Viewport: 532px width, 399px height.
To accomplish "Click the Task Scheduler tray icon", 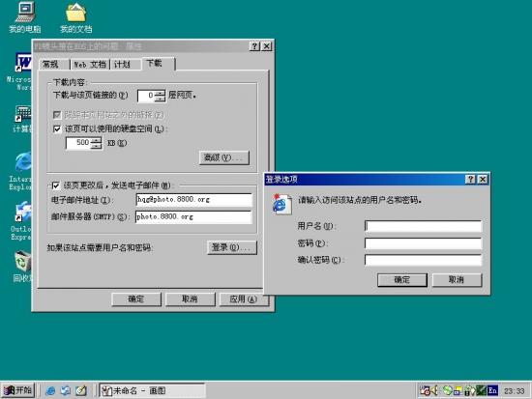I will tap(425, 391).
